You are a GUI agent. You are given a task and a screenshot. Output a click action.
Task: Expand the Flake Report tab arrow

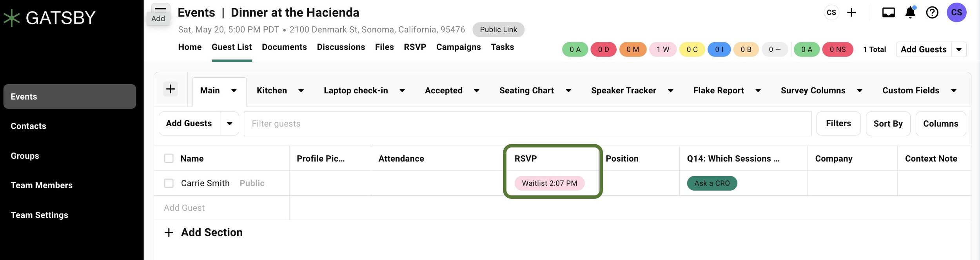pos(758,91)
